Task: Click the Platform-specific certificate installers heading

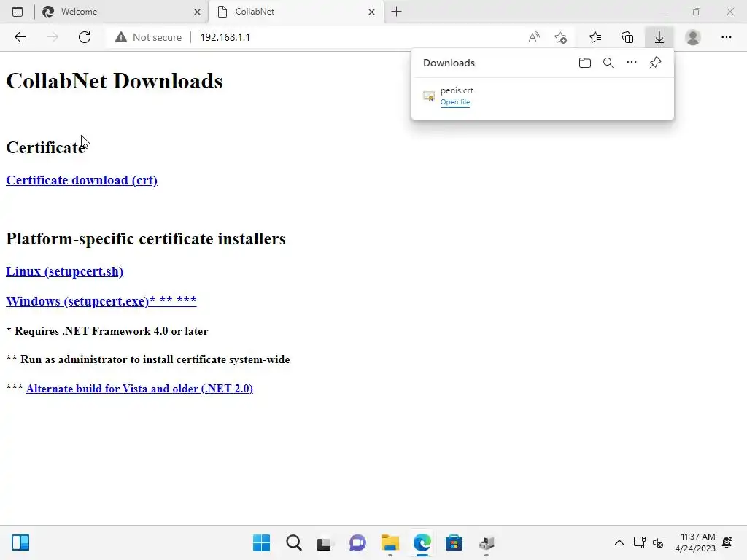Action: coord(146,238)
